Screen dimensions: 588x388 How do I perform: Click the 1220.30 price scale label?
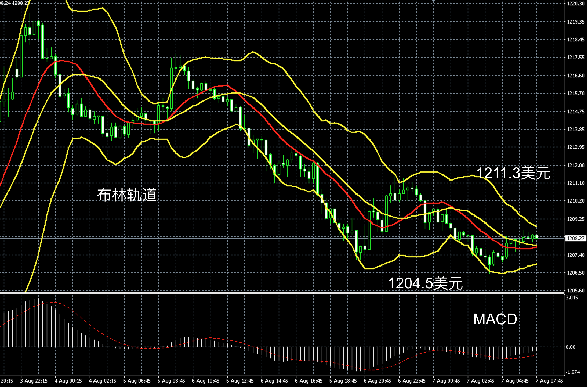575,4
